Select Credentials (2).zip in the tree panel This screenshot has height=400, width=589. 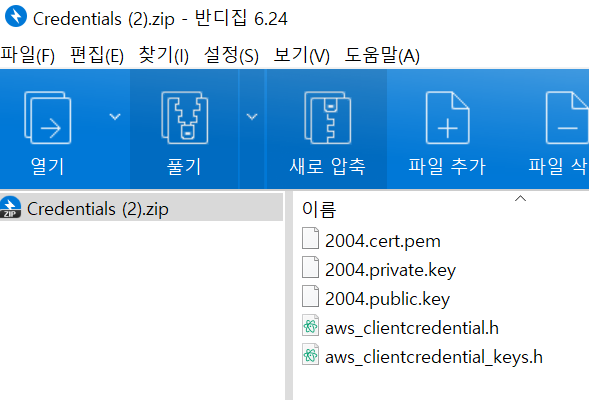coord(141,208)
